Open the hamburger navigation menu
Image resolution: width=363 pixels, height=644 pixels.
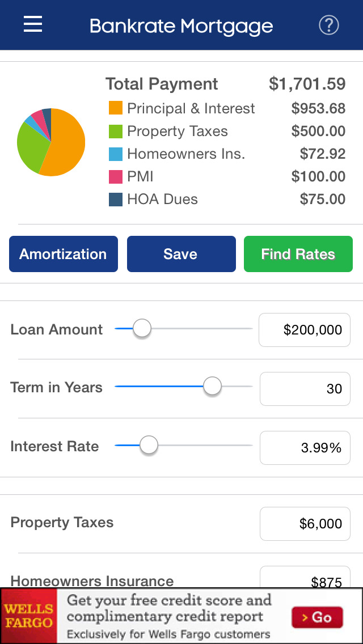(x=32, y=24)
